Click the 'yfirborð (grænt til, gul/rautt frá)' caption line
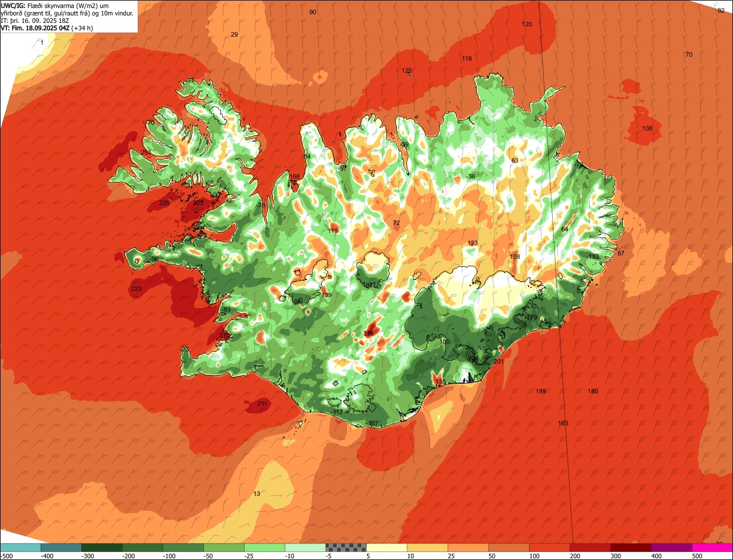This screenshot has width=733, height=560. point(46,13)
